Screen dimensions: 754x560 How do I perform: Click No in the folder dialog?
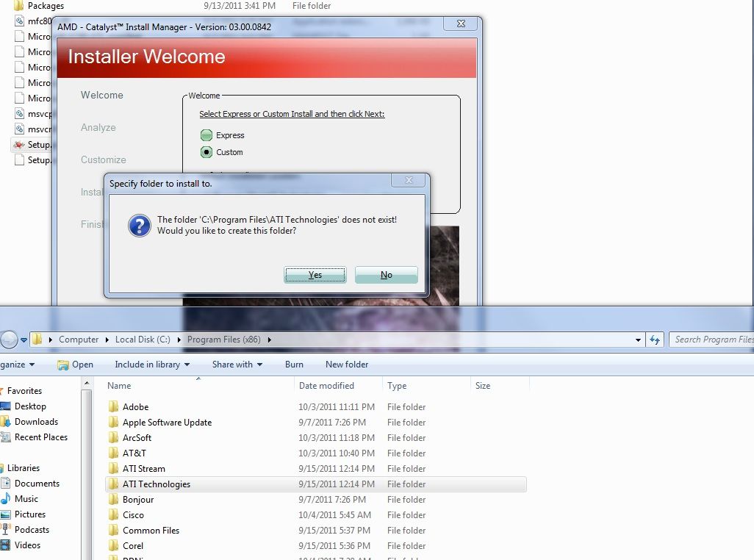tap(386, 275)
